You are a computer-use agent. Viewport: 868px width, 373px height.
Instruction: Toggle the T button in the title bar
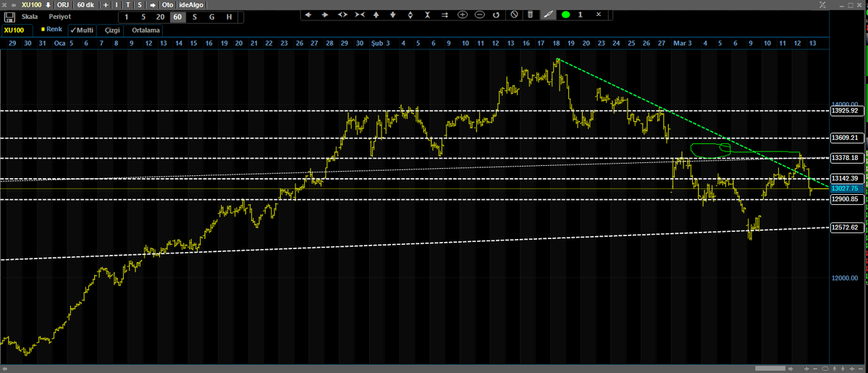128,5
